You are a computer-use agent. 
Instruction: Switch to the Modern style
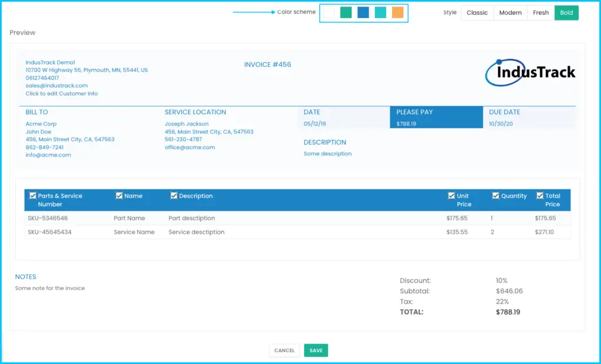pos(510,13)
